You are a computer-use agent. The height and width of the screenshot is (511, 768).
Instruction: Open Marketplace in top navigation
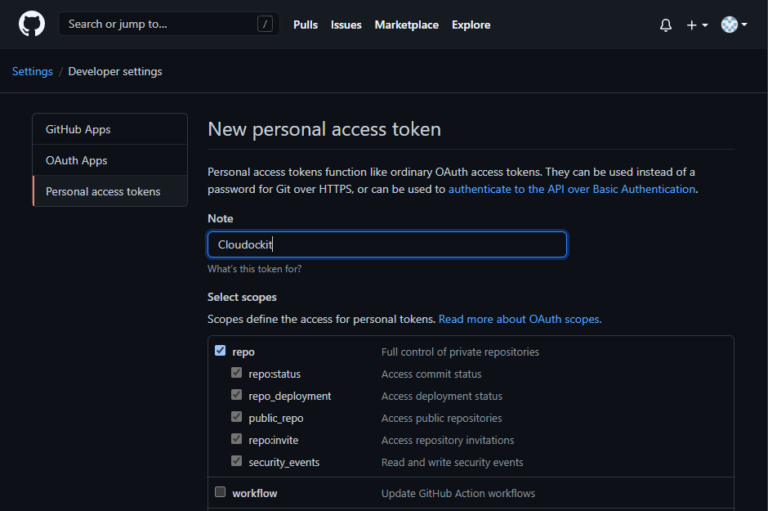pos(406,25)
